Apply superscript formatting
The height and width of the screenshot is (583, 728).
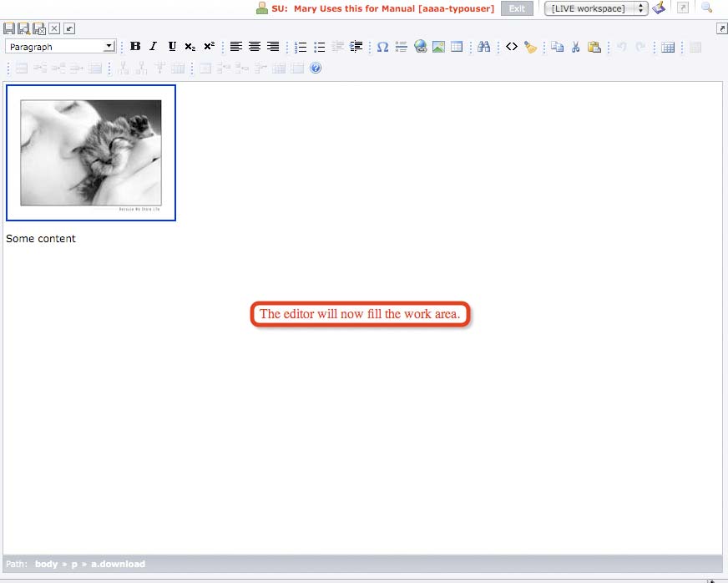209,47
